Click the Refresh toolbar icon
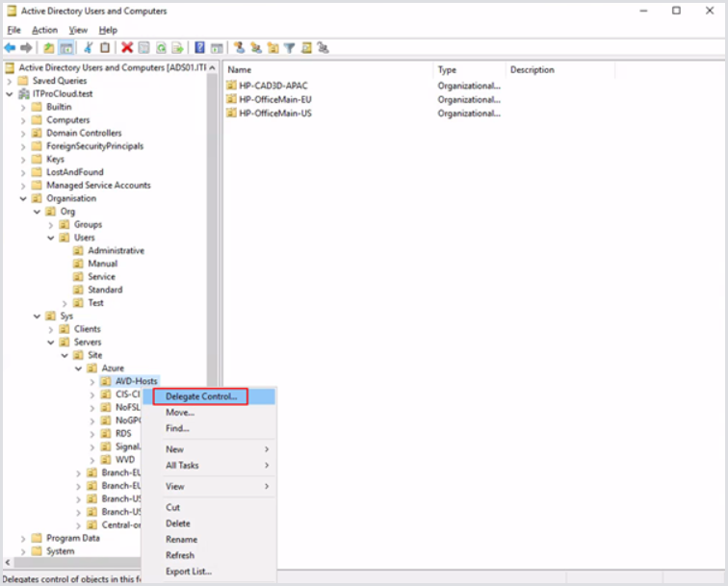This screenshot has width=728, height=586. (x=160, y=47)
